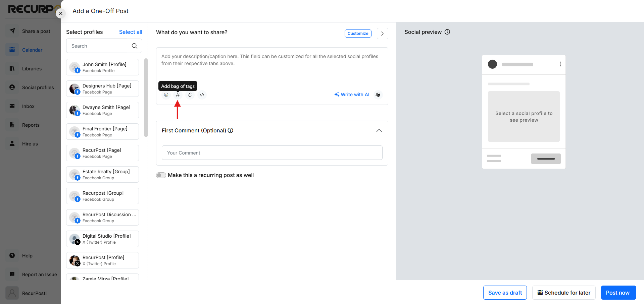
Task: Click the Social preview info icon
Action: (447, 32)
